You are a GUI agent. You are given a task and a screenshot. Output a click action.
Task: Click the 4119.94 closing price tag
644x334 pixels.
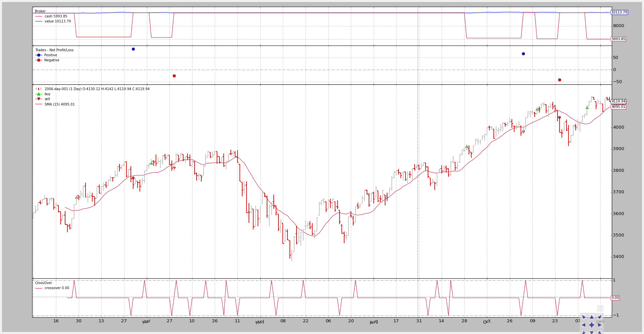tap(618, 102)
